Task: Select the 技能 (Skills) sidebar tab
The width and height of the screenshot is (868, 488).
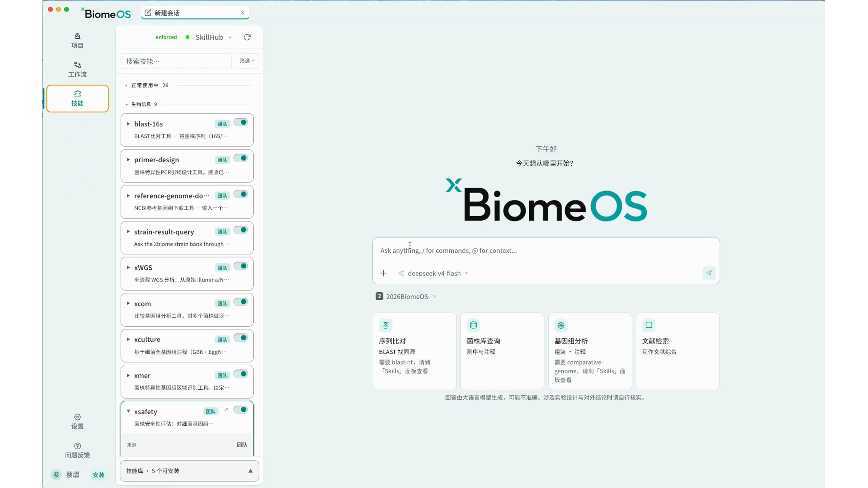Action: click(x=77, y=98)
